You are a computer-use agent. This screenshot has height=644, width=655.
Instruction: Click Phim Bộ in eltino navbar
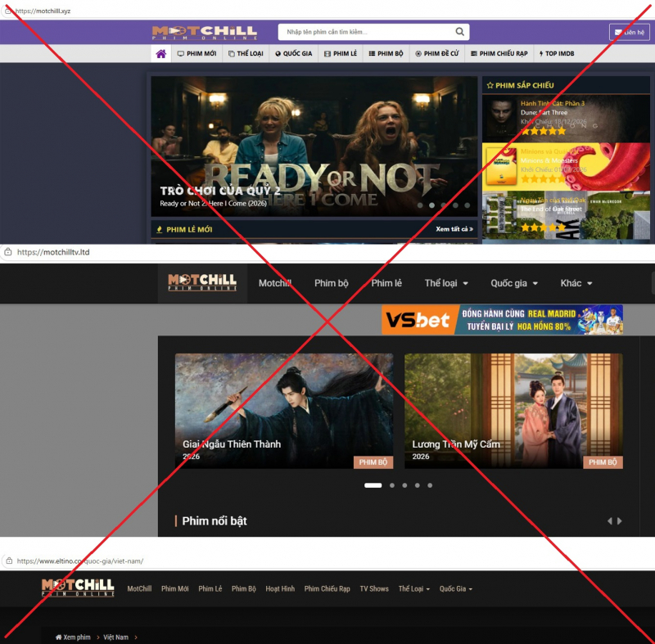[243, 588]
